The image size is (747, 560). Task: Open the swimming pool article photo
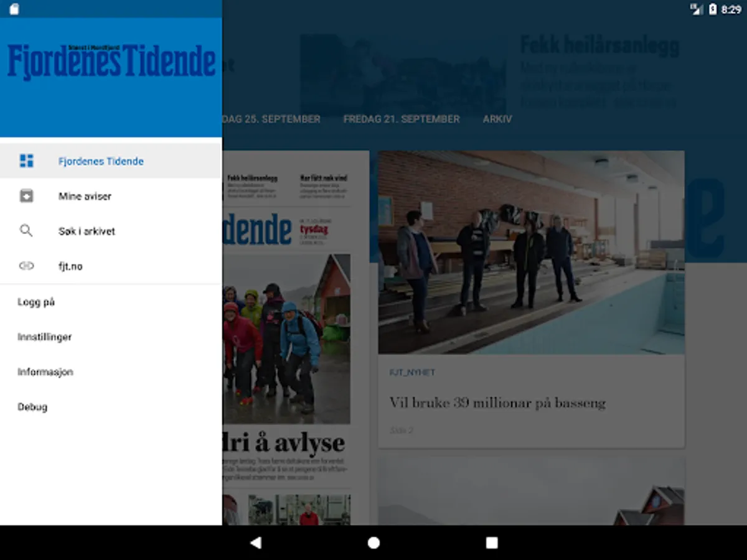532,253
